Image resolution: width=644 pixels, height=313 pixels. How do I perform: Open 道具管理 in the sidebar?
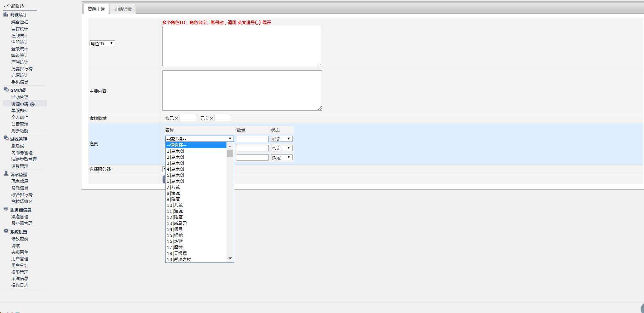20,166
